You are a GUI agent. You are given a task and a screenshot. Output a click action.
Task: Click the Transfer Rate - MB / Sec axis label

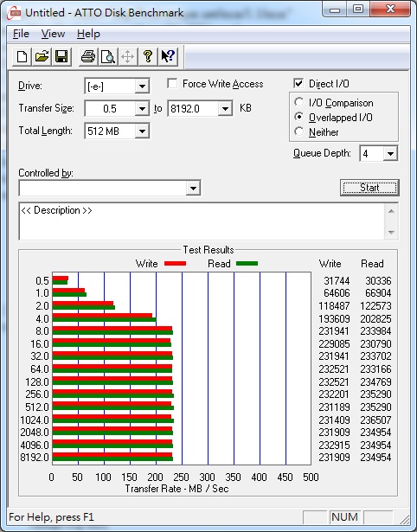[177, 489]
